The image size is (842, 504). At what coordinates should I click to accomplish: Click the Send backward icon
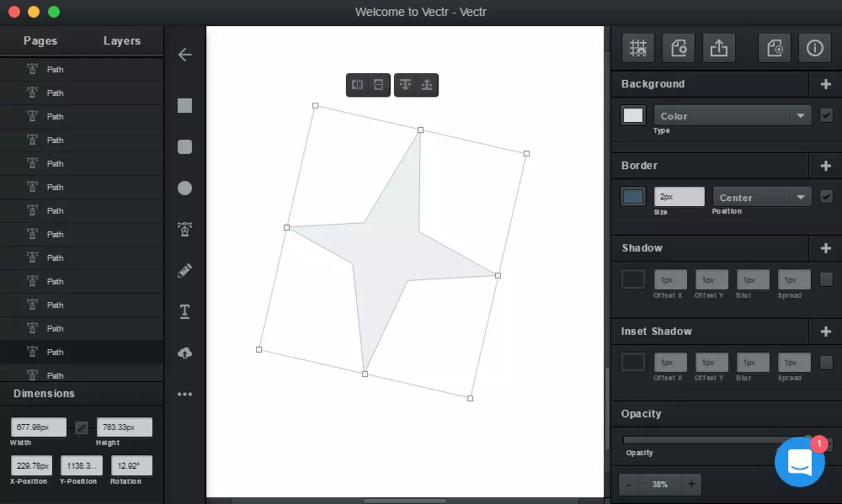406,85
